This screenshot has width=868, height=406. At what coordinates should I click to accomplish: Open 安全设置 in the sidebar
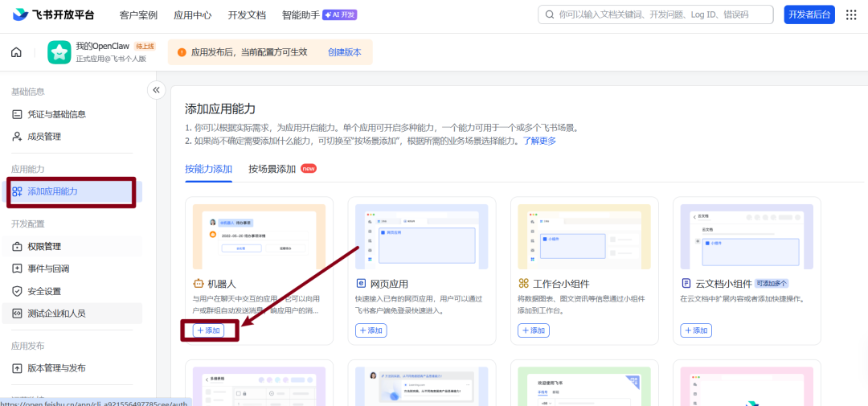tap(43, 291)
